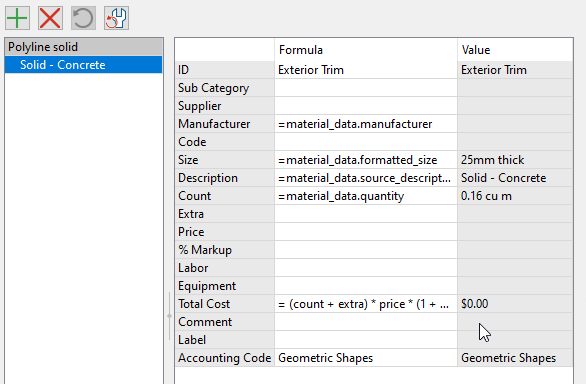Click the Extra formula cell
Image resolution: width=586 pixels, height=384 pixels.
click(x=366, y=214)
